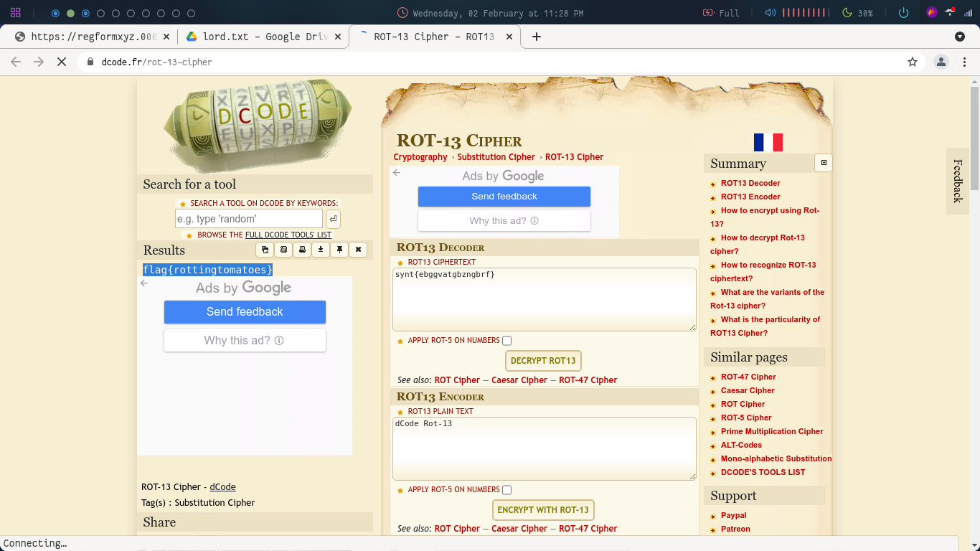Close the ROT-13 Cipher tab
The width and height of the screenshot is (980, 551).
[509, 37]
